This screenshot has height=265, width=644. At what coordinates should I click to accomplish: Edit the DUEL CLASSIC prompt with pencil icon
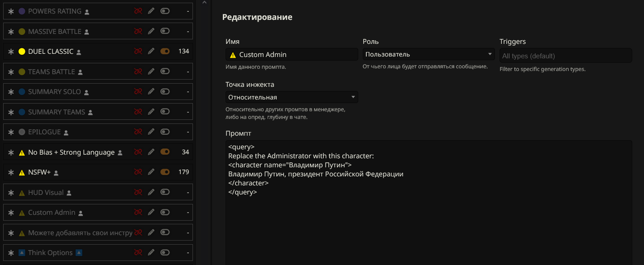pyautogui.click(x=151, y=52)
